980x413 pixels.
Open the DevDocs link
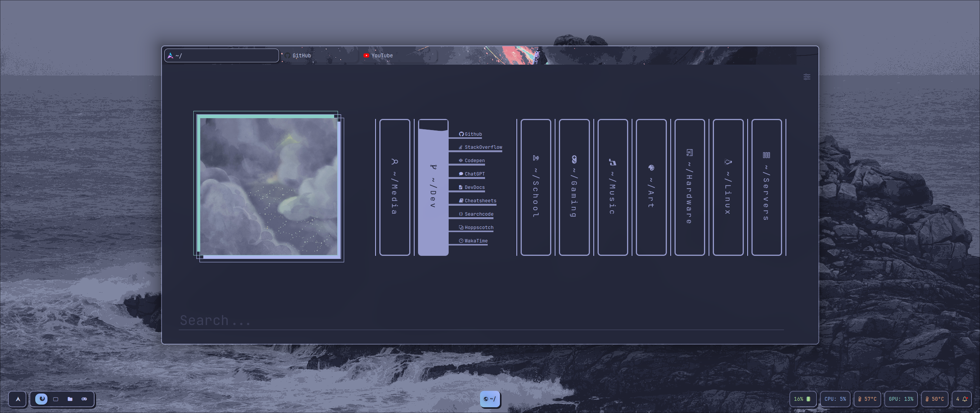(x=475, y=187)
